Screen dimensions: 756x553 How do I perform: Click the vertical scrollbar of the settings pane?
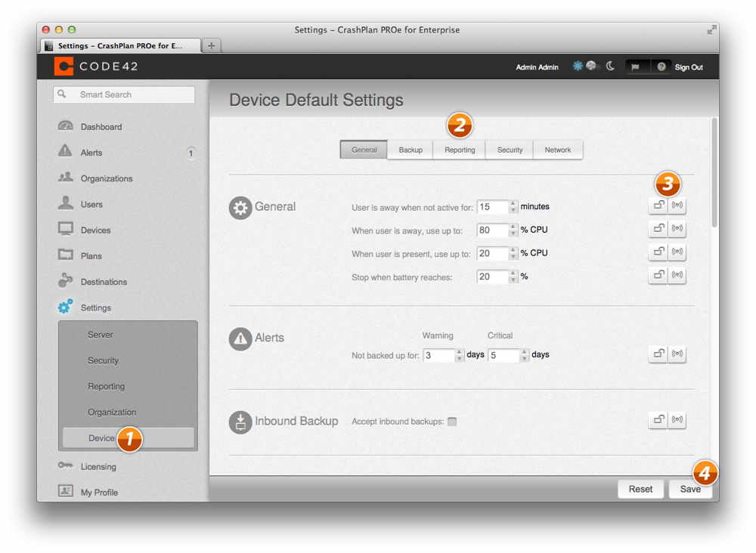click(x=714, y=174)
